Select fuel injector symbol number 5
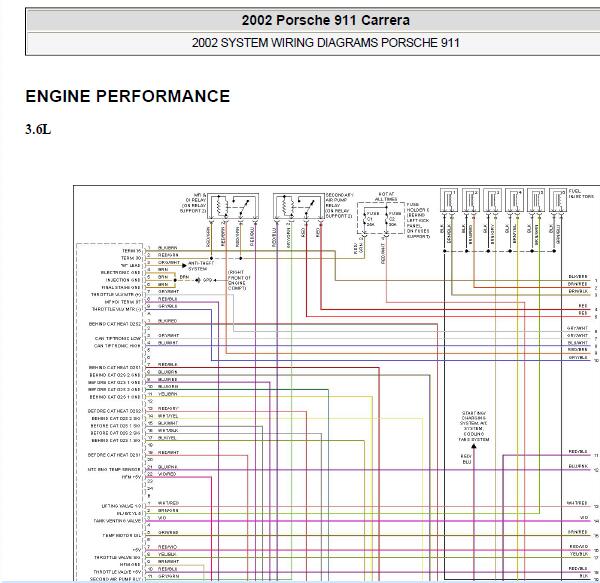The image size is (600, 583). click(536, 200)
